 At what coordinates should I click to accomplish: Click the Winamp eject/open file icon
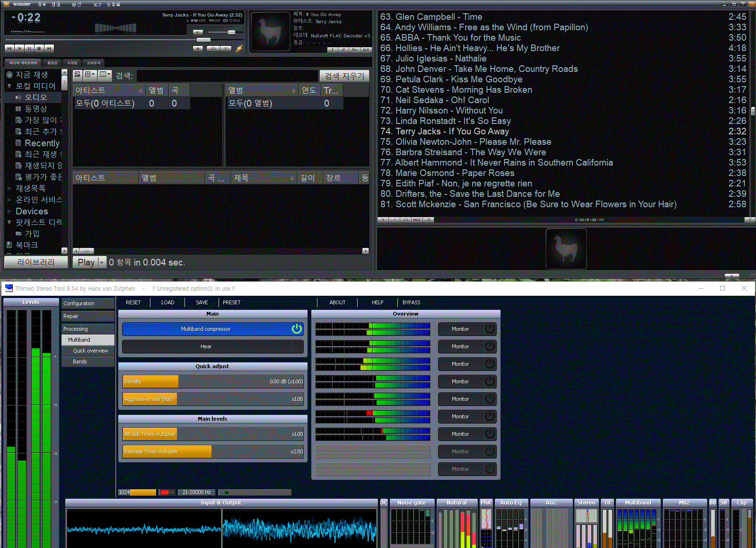(199, 48)
